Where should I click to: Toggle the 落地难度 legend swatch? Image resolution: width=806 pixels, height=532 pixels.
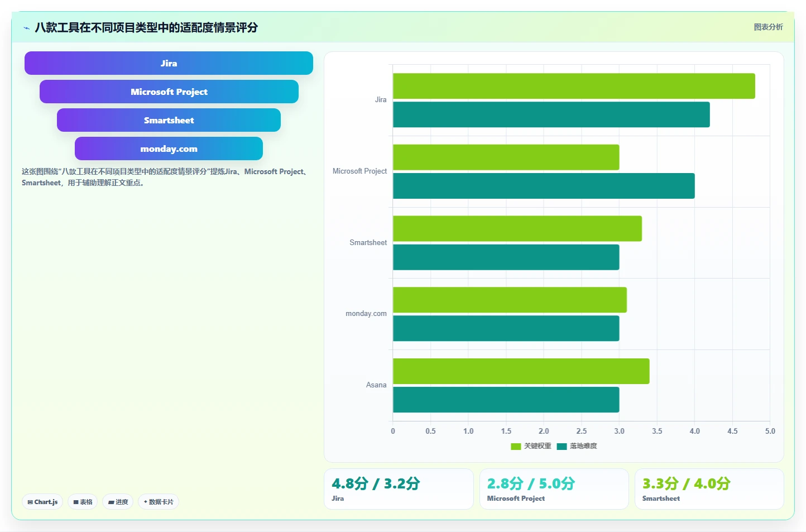(562, 446)
